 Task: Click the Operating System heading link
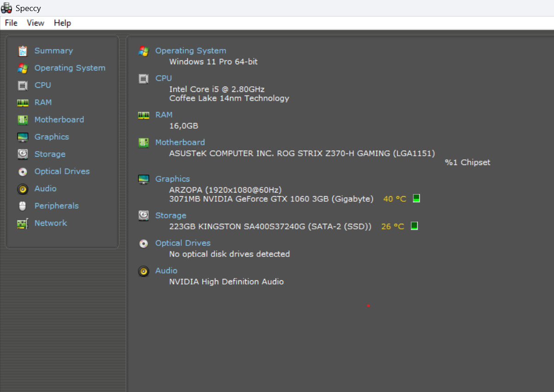190,51
